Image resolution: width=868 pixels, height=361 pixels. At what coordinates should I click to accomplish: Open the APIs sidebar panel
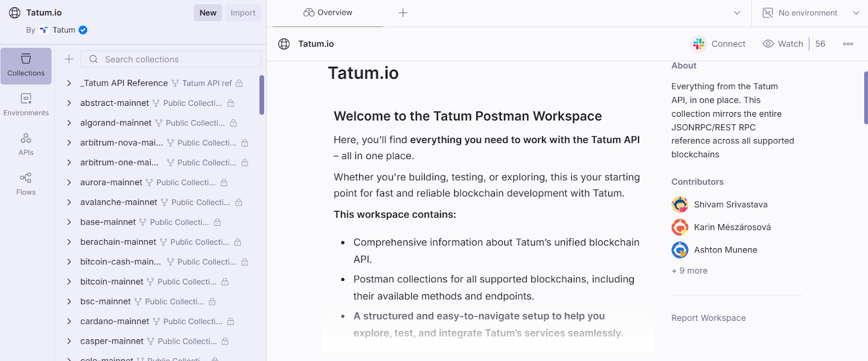click(x=26, y=144)
